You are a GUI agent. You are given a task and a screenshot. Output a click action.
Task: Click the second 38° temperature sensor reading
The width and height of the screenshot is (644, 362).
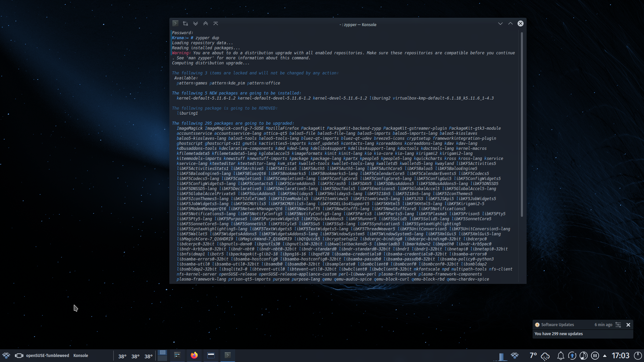136,356
